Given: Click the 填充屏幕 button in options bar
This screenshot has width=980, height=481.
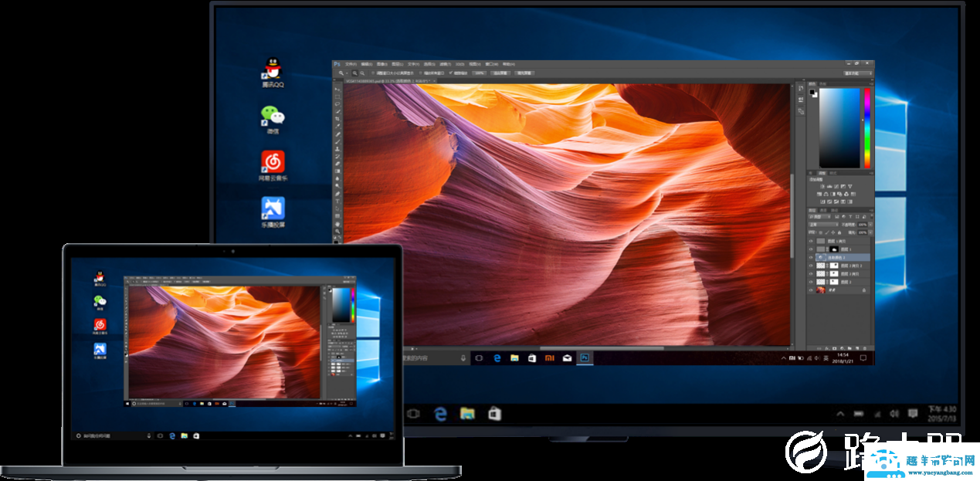Looking at the screenshot, I should 524,73.
